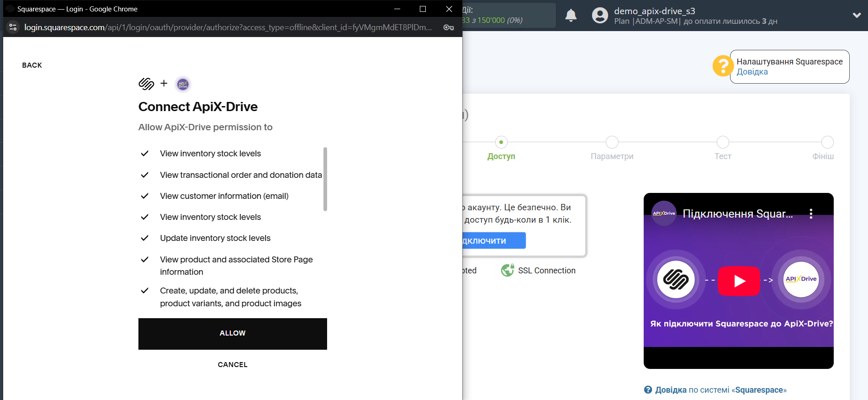Image resolution: width=868 pixels, height=400 pixels.
Task: Click 'View customer information (email)' permission
Action: click(224, 196)
